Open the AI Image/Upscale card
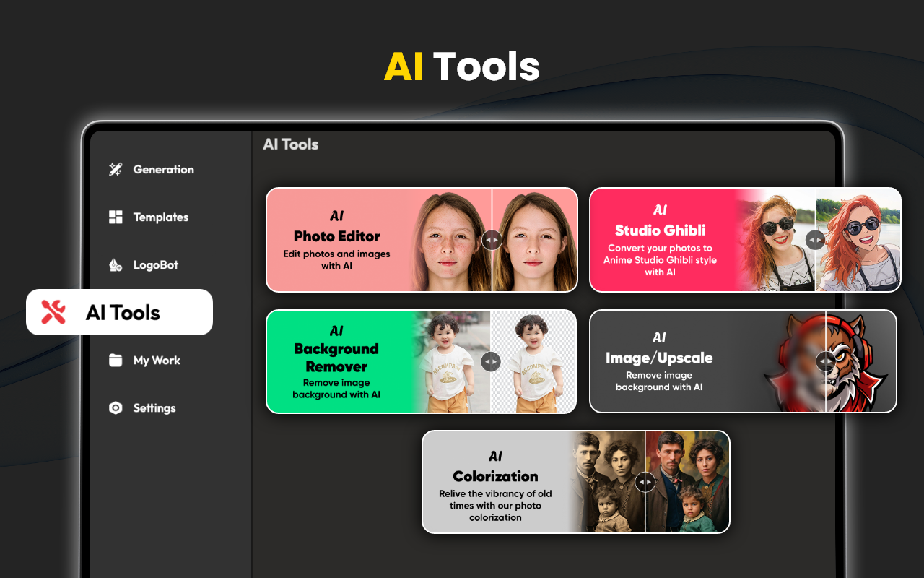The image size is (924, 578). point(744,361)
